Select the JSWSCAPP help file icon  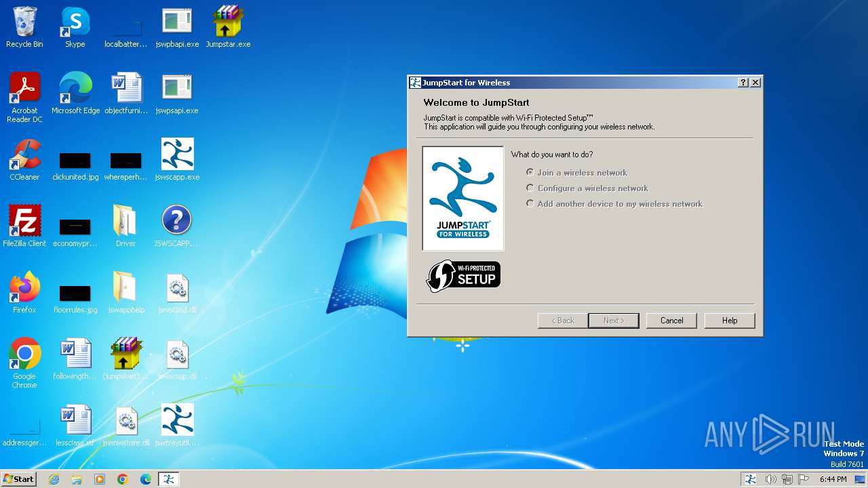(177, 226)
